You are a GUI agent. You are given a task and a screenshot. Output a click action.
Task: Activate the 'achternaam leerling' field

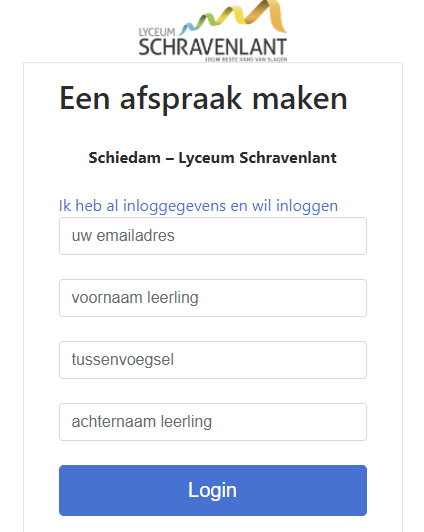(213, 422)
